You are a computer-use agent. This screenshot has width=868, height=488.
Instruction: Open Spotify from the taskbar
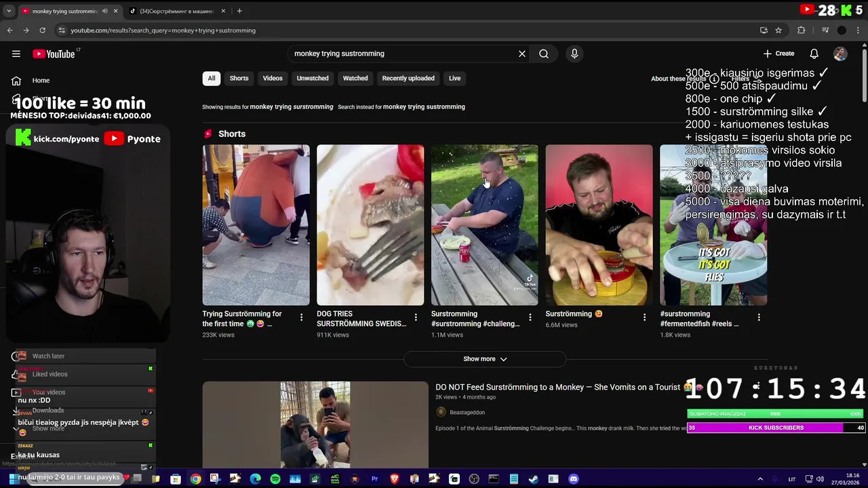[275, 479]
